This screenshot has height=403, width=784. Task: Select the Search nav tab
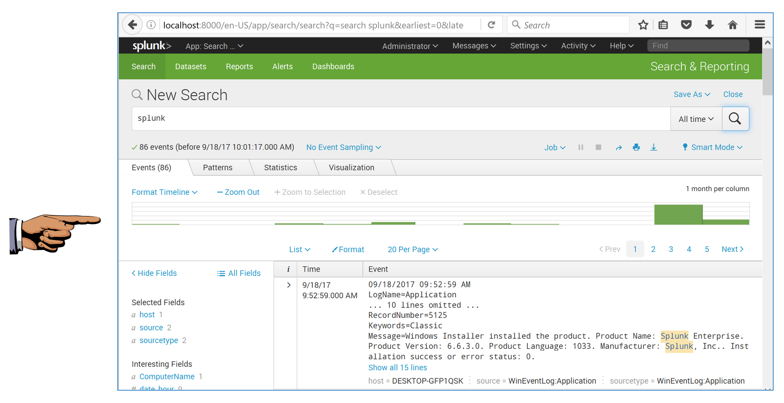click(144, 66)
